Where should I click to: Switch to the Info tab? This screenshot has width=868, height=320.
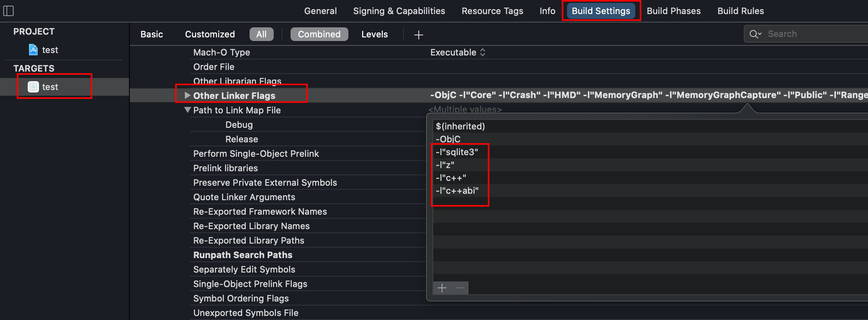(547, 11)
